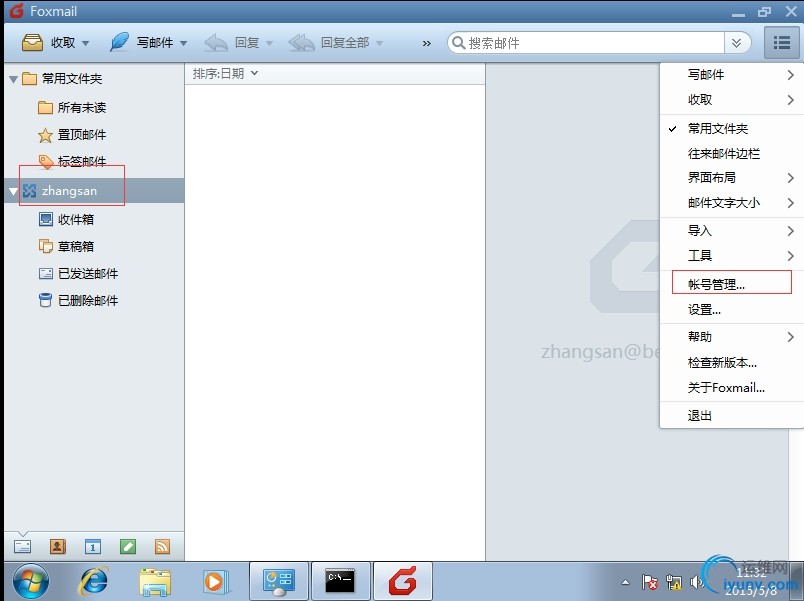
Task: Open the 回复 dropdown arrow
Action: coord(269,44)
